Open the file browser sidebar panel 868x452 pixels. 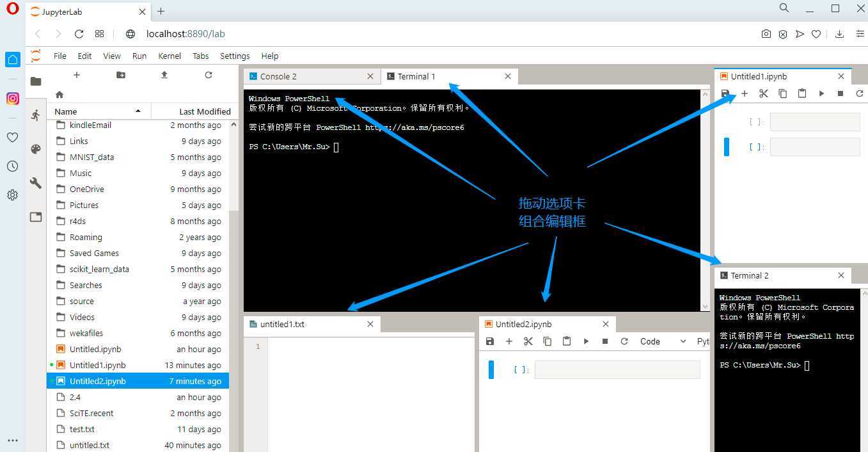pyautogui.click(x=36, y=81)
